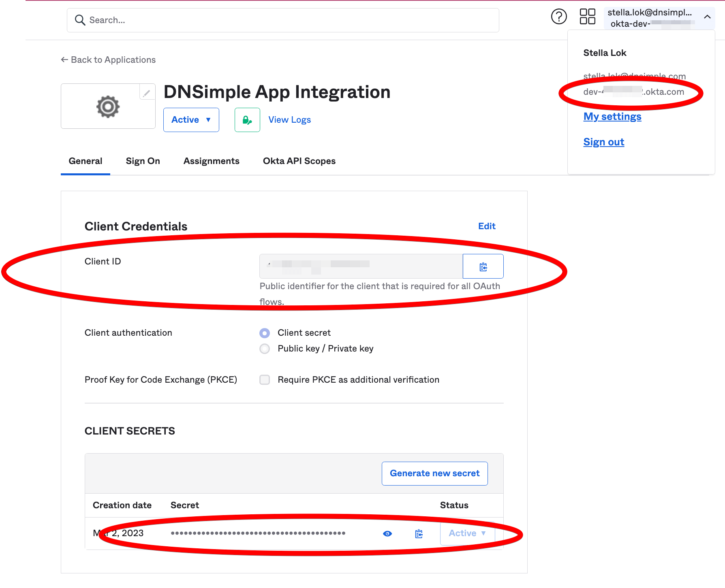Click the help question mark icon
This screenshot has height=588, width=725.
[x=559, y=17]
